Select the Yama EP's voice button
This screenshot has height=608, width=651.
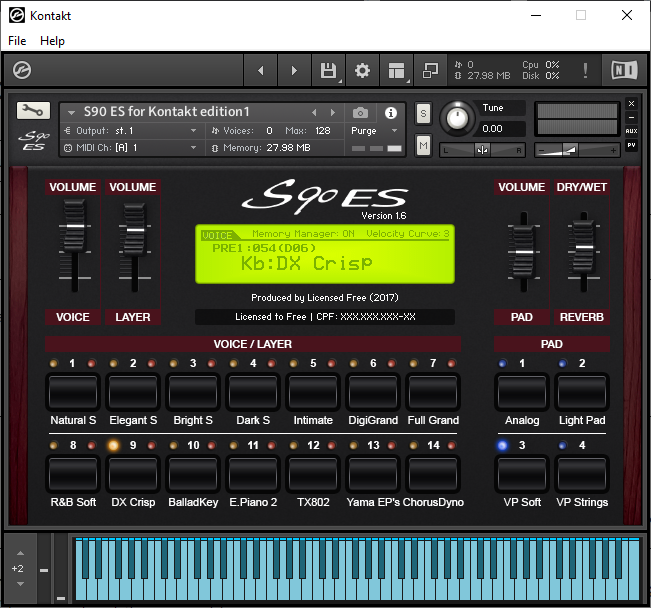tap(373, 474)
